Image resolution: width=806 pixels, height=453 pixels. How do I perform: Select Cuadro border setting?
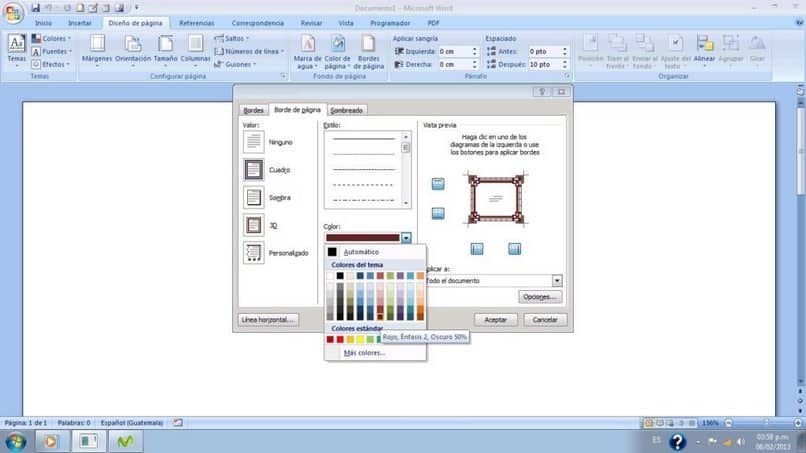point(253,170)
